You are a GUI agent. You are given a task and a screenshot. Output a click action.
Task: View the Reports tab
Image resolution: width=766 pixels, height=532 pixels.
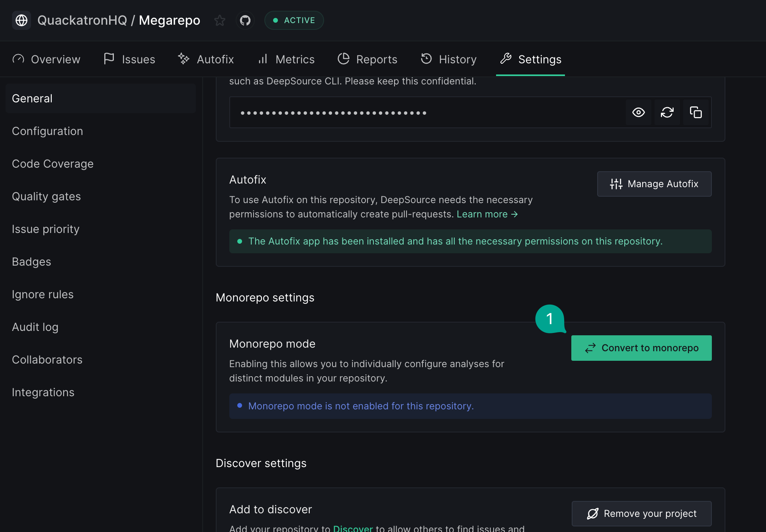pyautogui.click(x=367, y=59)
